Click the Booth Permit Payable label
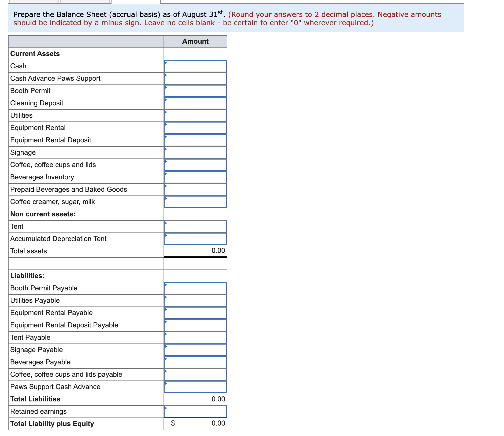 click(44, 288)
